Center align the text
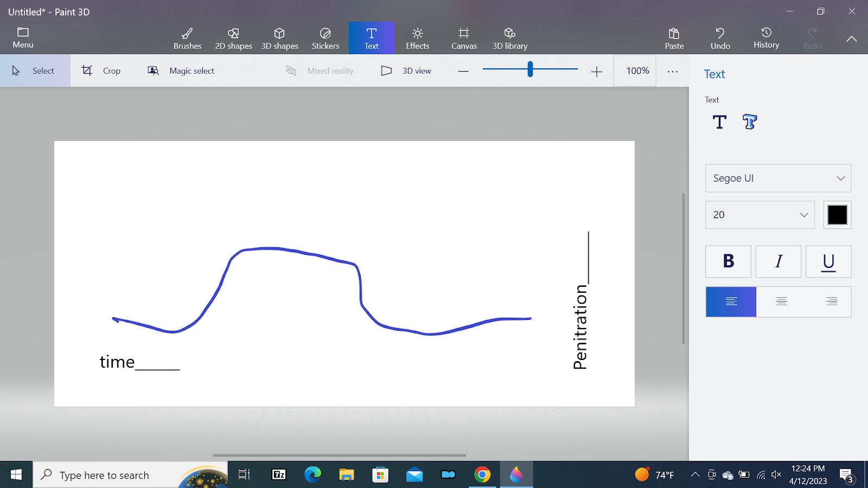 click(x=781, y=301)
